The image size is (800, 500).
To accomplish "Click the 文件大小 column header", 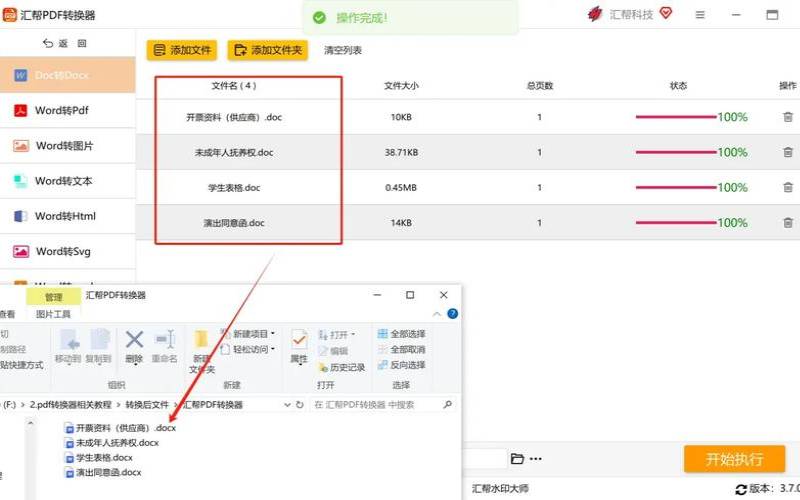I will [x=401, y=86].
